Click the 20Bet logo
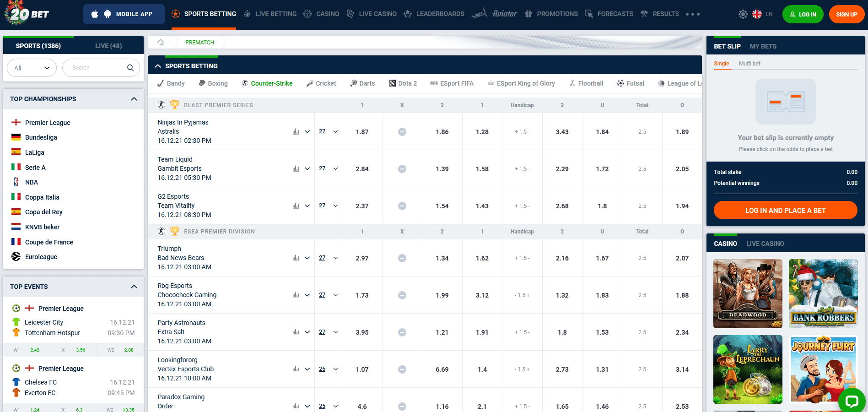Image resolution: width=868 pixels, height=412 pixels. 27,13
